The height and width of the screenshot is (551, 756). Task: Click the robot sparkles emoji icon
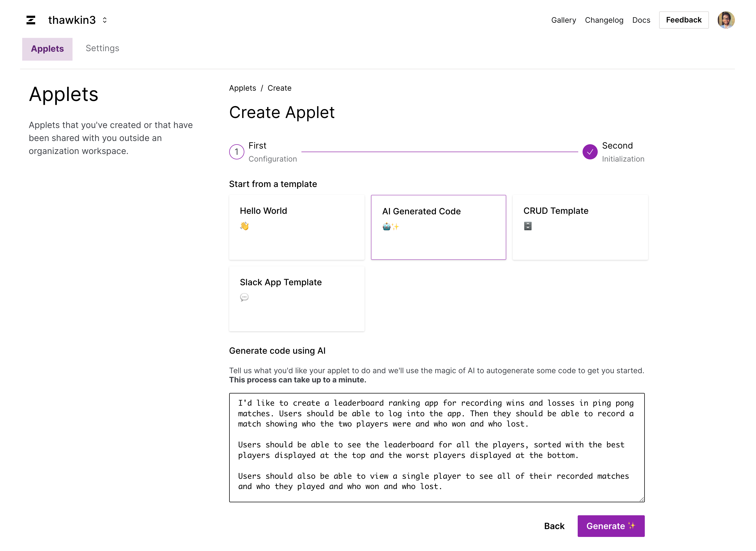click(x=390, y=227)
